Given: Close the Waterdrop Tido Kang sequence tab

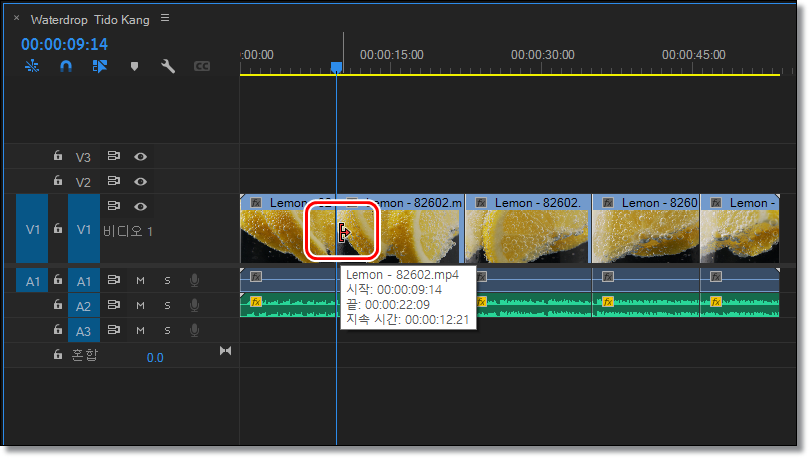Looking at the screenshot, I should (17, 18).
